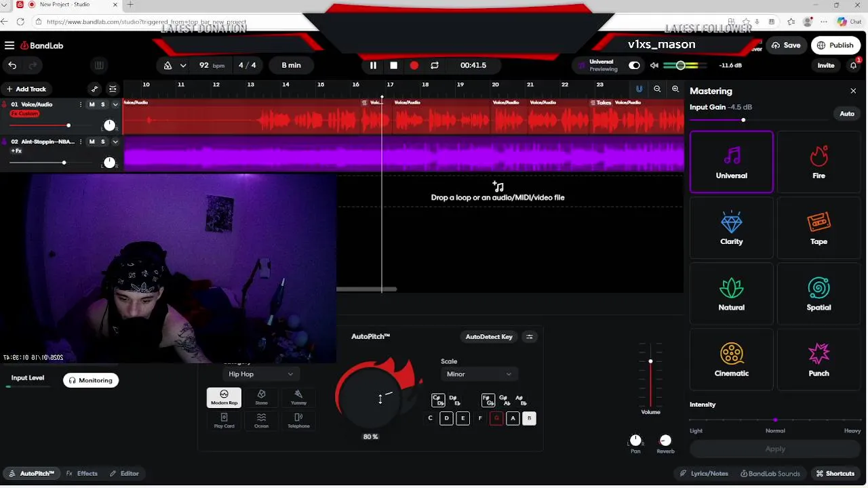Choose the Yummy AutoPitch preset
This screenshot has width=868, height=488.
pyautogui.click(x=298, y=397)
